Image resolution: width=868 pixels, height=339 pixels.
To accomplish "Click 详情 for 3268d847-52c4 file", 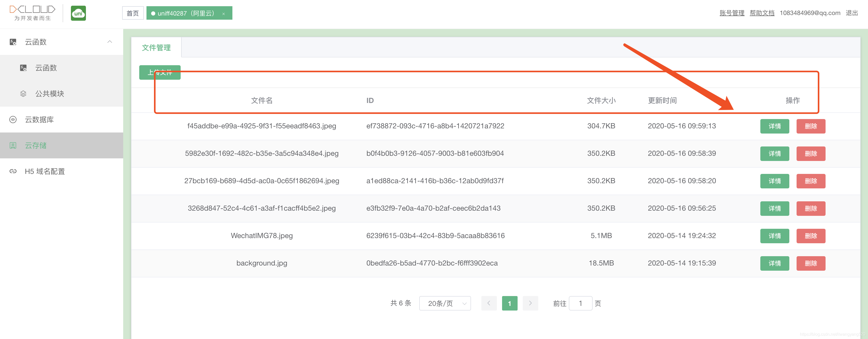I will click(775, 209).
